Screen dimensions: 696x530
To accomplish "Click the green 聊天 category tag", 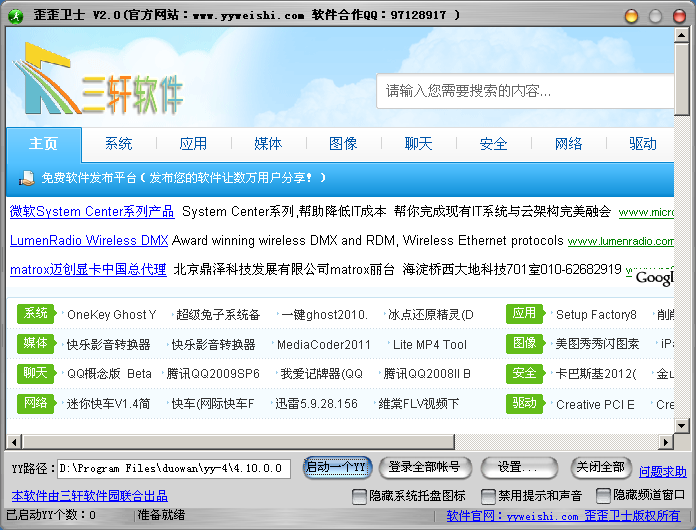I will tap(36, 373).
